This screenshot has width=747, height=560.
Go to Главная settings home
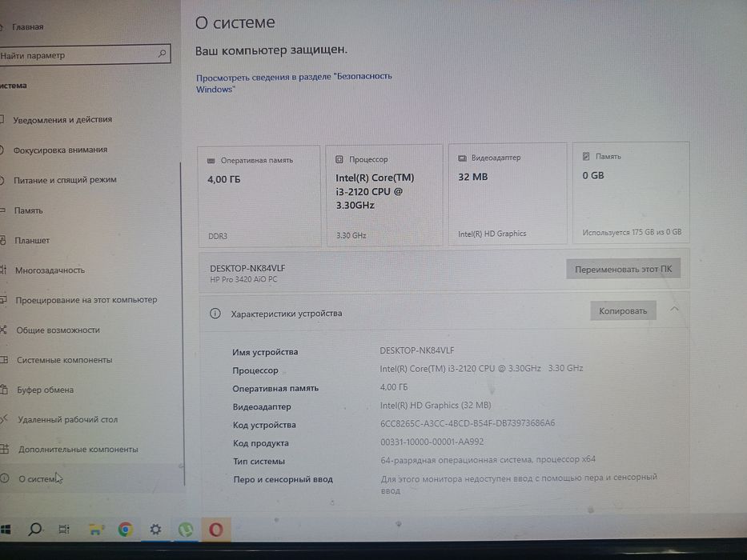[x=28, y=27]
